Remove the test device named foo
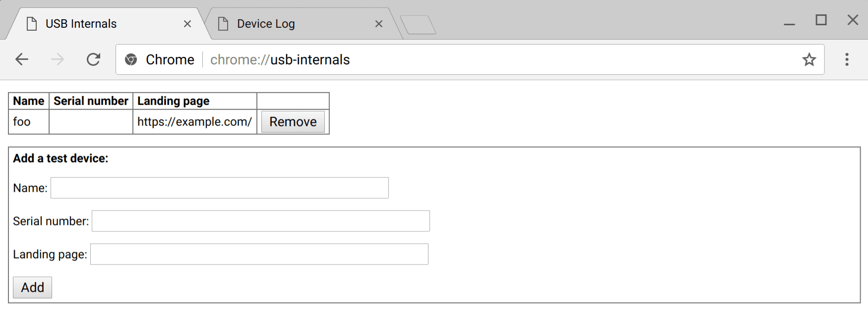The image size is (868, 319). 293,121
